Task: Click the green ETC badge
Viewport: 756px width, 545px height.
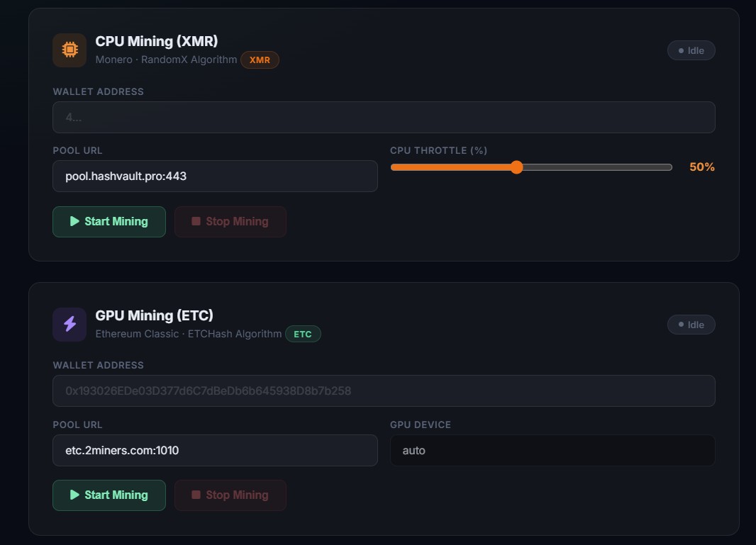Action: pos(303,334)
